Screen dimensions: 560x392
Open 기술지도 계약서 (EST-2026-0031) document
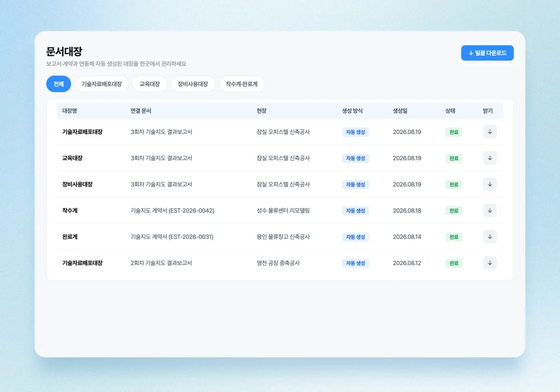point(172,237)
